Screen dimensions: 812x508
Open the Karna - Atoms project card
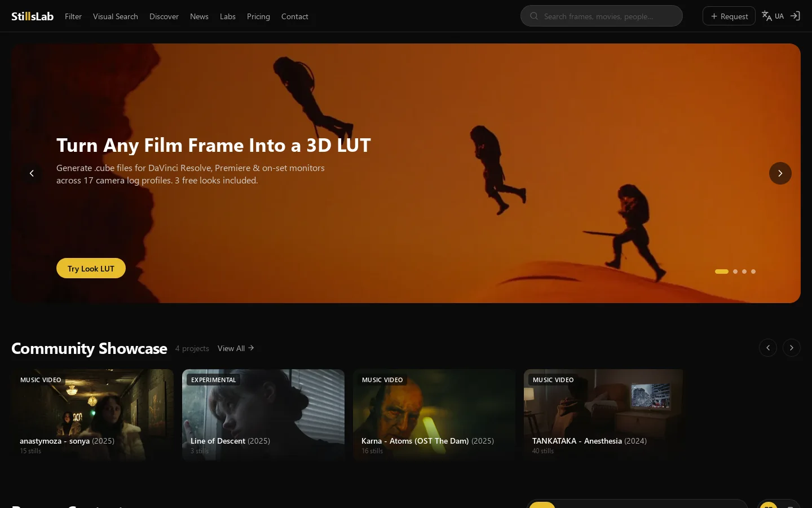pyautogui.click(x=434, y=415)
